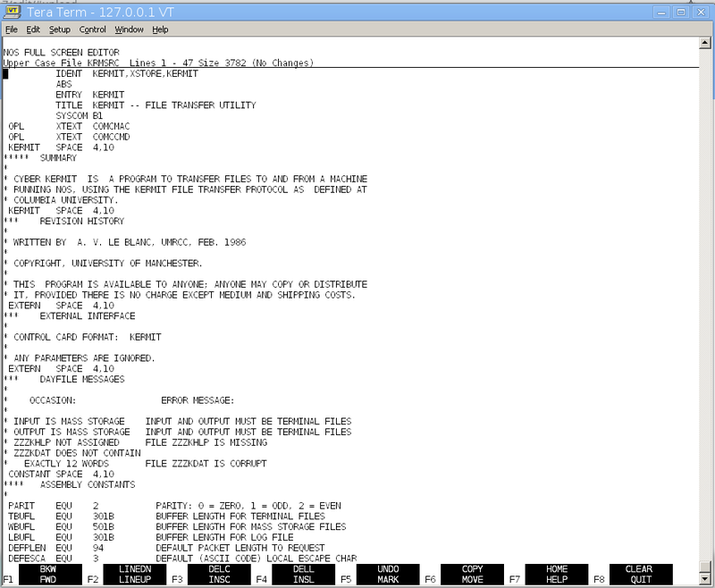Click the F1 key label
The width and height of the screenshot is (715, 588).
pyautogui.click(x=8, y=580)
